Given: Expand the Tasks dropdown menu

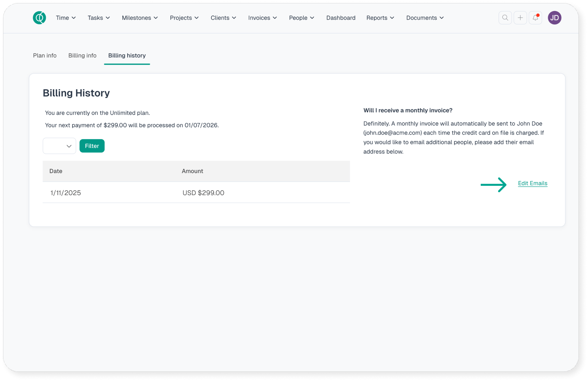Looking at the screenshot, I should coord(99,18).
